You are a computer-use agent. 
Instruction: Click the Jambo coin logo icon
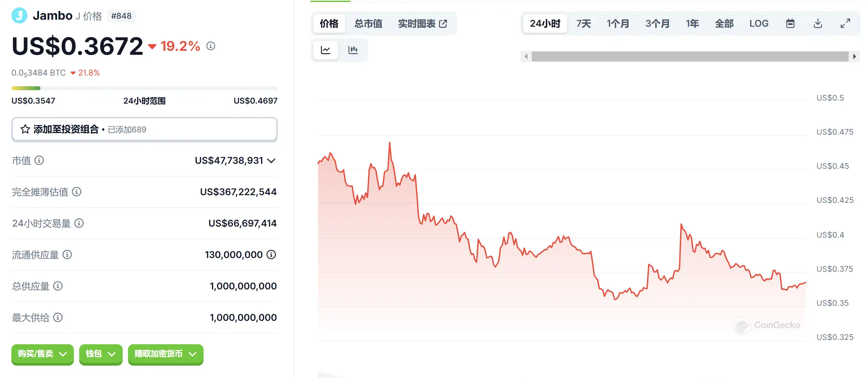(19, 15)
